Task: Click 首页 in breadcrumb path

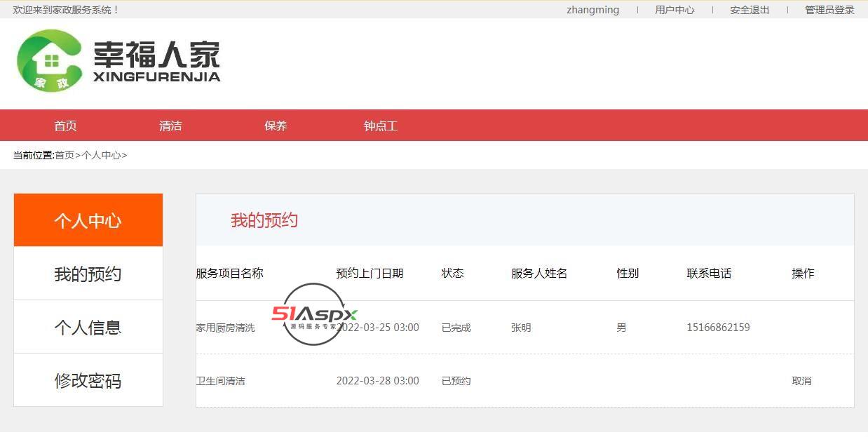Action: click(65, 155)
